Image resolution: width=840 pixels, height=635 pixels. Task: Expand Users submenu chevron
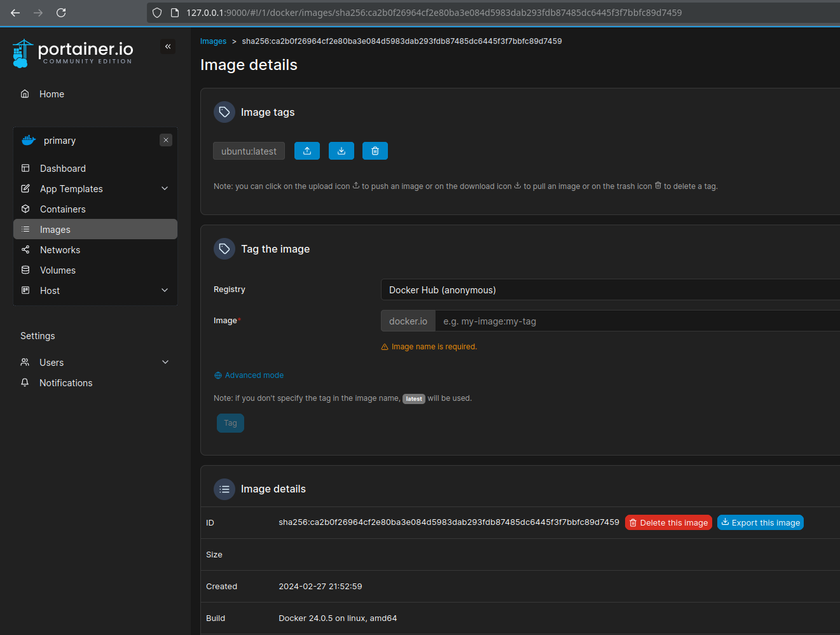tap(165, 362)
